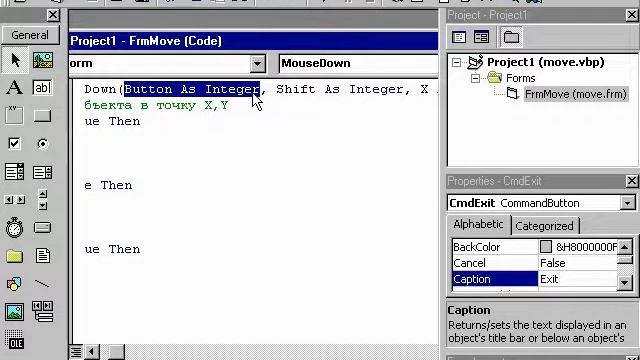Viewport: 640px width, 360px height.
Task: Click View Code icon in Project panel
Action: [459, 37]
